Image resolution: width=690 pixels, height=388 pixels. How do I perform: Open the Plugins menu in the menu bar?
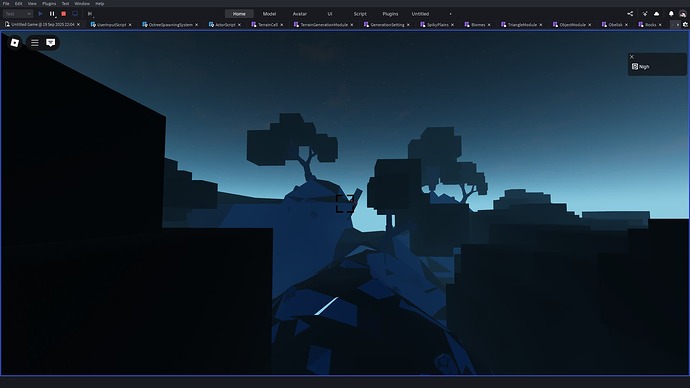click(49, 4)
